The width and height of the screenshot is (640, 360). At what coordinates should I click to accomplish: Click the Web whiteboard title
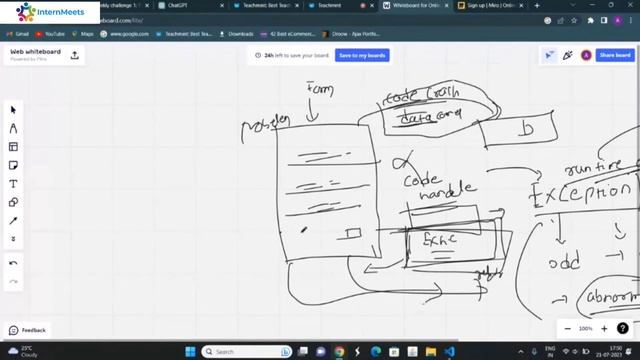(x=36, y=52)
